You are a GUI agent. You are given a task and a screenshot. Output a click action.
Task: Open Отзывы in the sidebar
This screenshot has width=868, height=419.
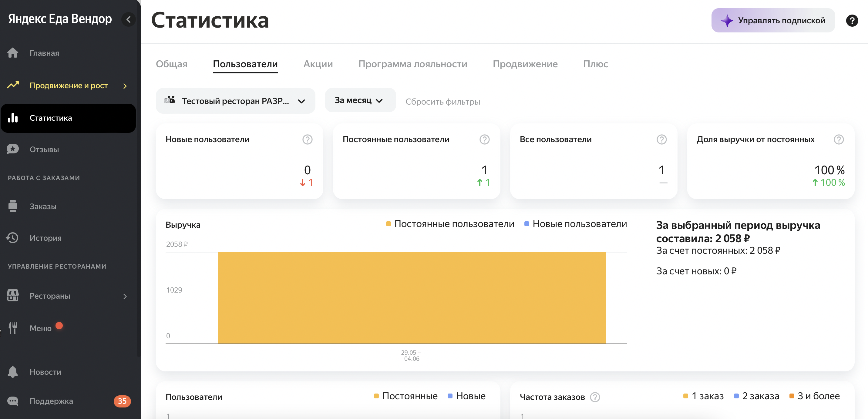point(69,149)
